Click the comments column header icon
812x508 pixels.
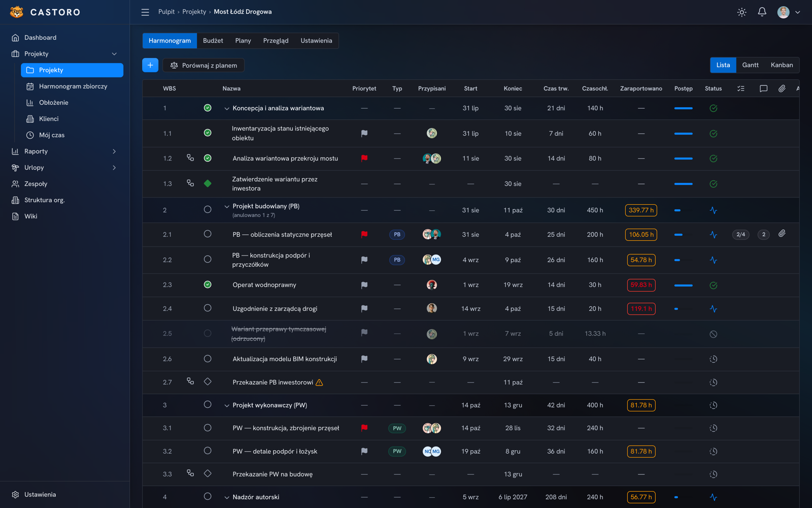point(763,88)
